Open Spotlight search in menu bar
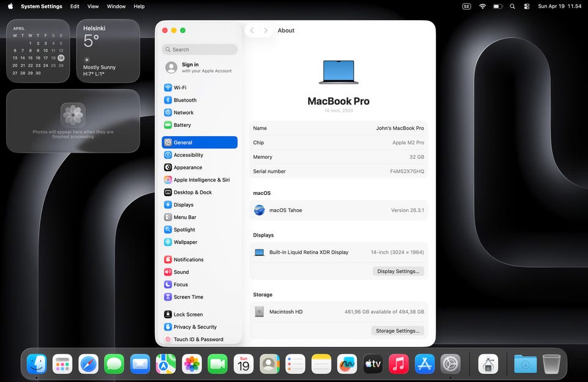Screen dimensions: 588x382 pyautogui.click(x=512, y=6)
